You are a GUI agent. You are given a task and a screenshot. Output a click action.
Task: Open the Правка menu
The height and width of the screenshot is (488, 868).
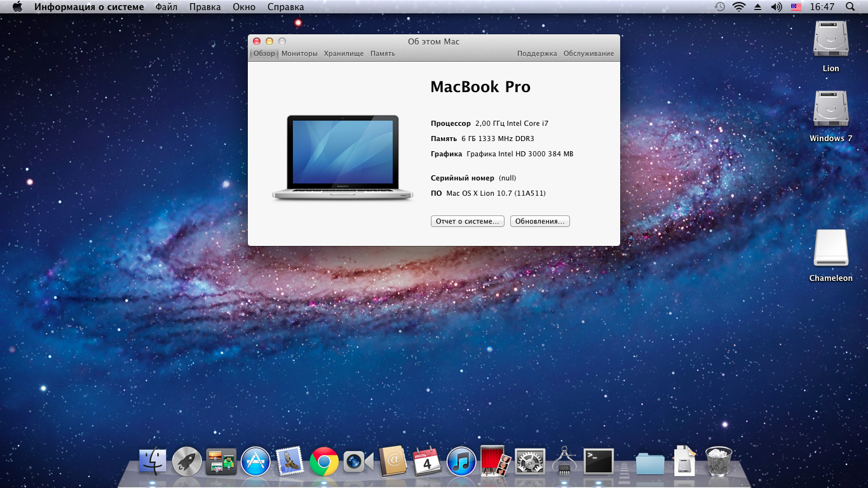point(205,7)
